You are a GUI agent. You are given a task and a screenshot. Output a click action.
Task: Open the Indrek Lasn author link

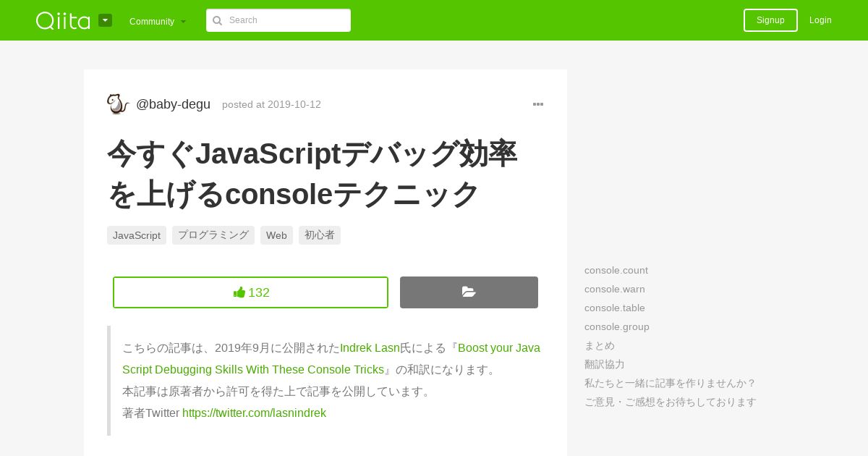pos(370,348)
